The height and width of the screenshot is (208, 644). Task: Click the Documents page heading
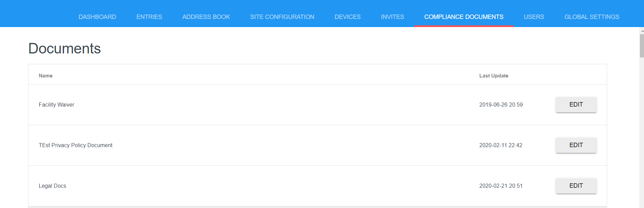[x=65, y=48]
